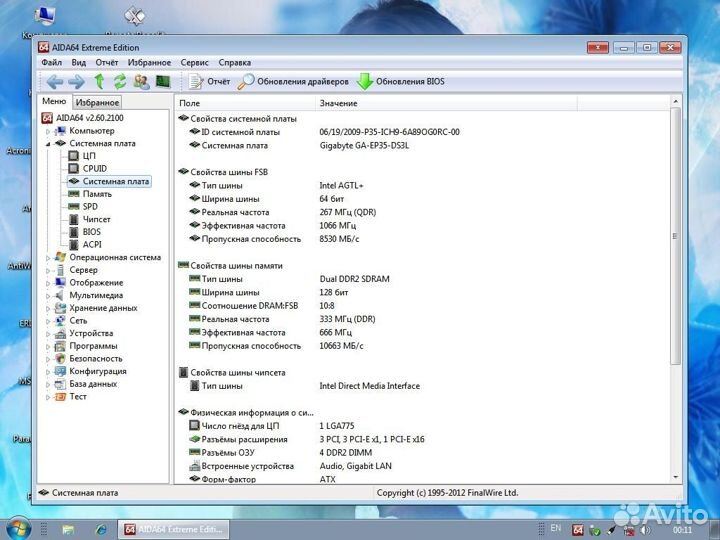Click the Back arrow toolbar icon
The height and width of the screenshot is (540, 720).
coord(55,82)
